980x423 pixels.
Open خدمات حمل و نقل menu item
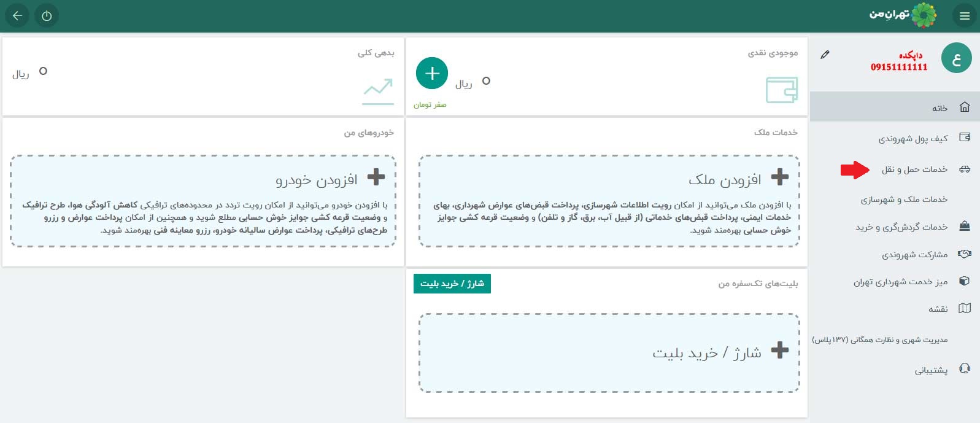(895, 169)
